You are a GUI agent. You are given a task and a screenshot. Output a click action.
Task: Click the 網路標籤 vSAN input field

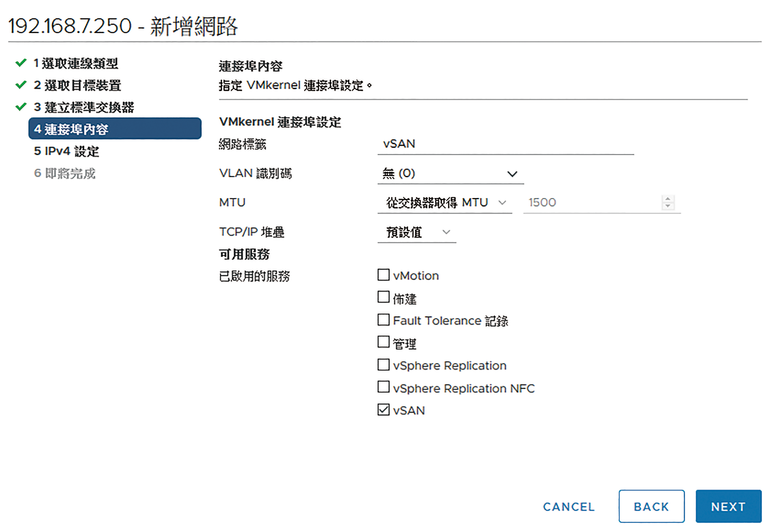click(505, 144)
